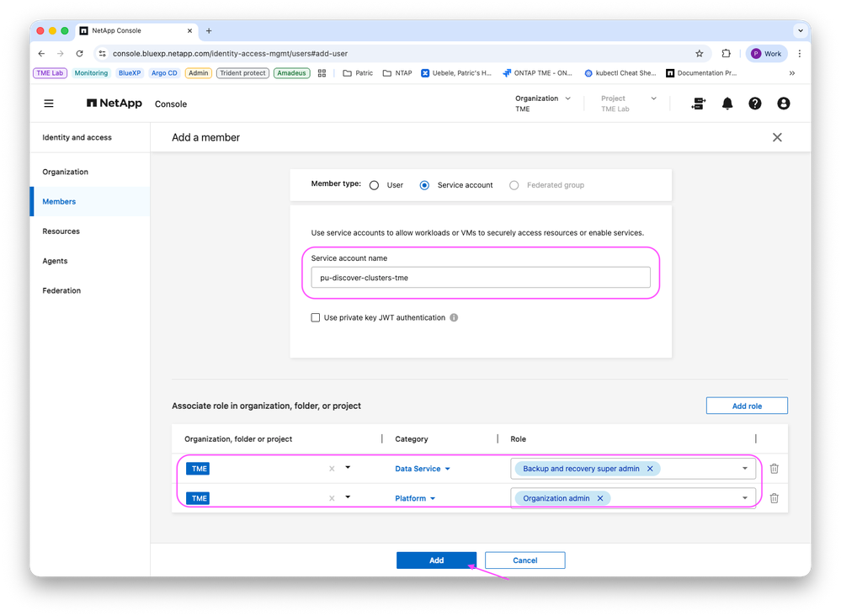The width and height of the screenshot is (841, 616).
Task: Click the Cancel button
Action: coord(524,560)
